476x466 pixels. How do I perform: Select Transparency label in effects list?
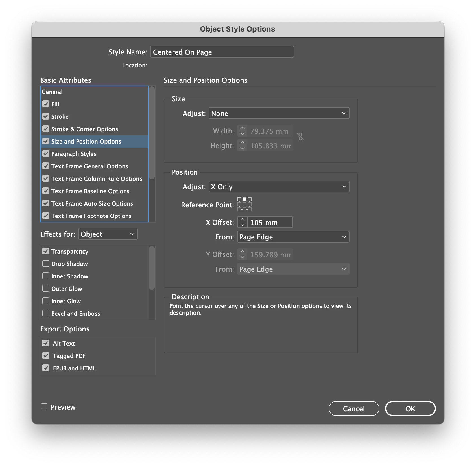coord(70,252)
